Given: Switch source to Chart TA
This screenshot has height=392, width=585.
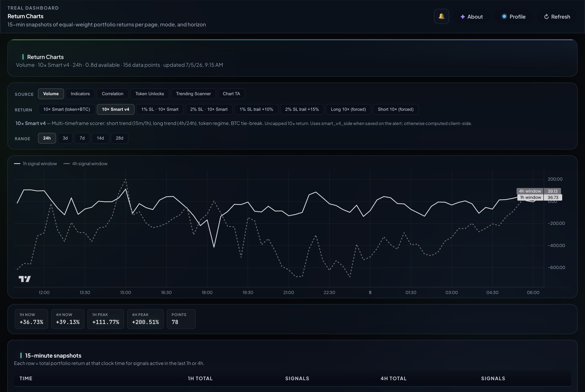Looking at the screenshot, I should 231,94.
